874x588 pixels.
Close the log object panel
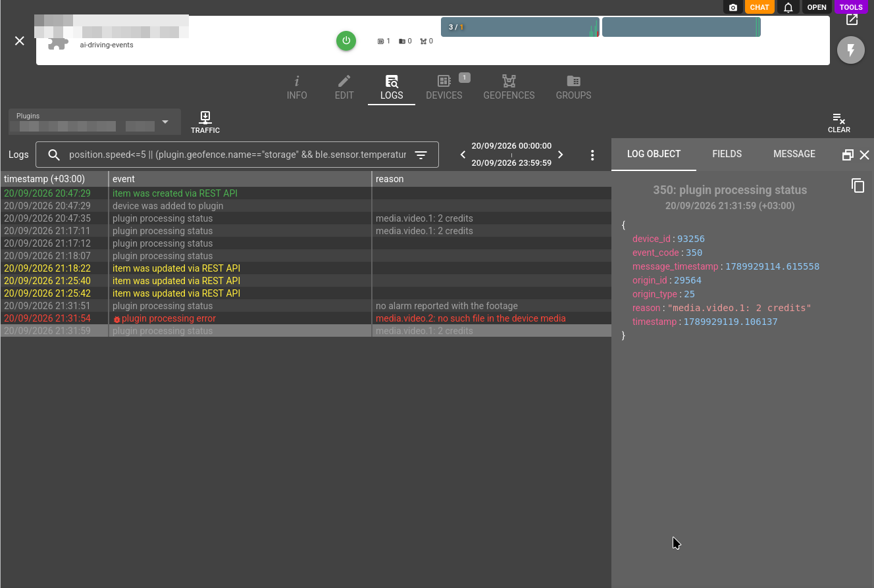coord(865,155)
